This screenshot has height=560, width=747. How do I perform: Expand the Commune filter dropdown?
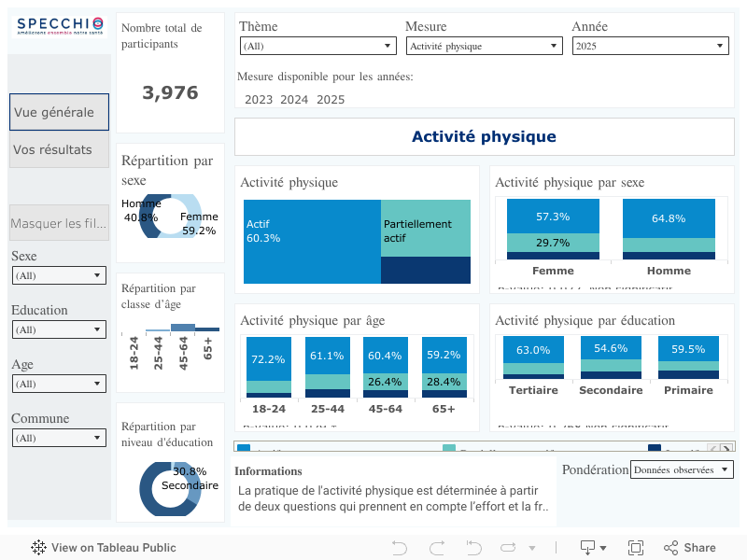click(59, 438)
